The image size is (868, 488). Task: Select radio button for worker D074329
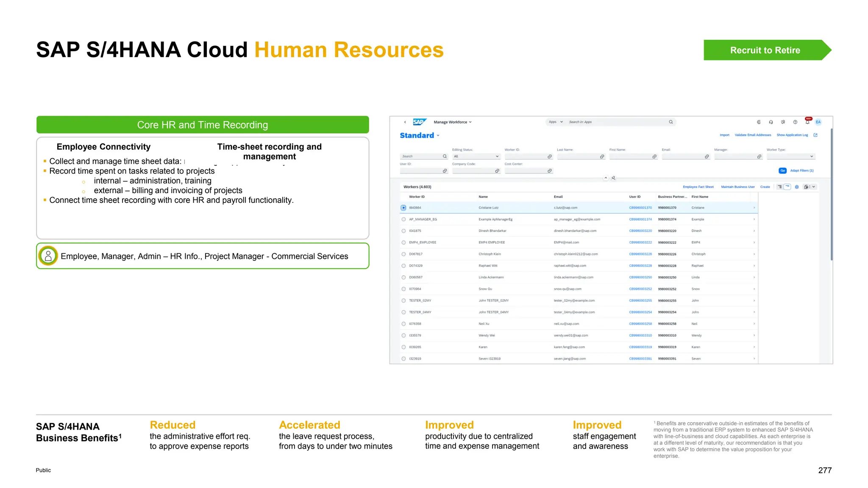click(403, 266)
